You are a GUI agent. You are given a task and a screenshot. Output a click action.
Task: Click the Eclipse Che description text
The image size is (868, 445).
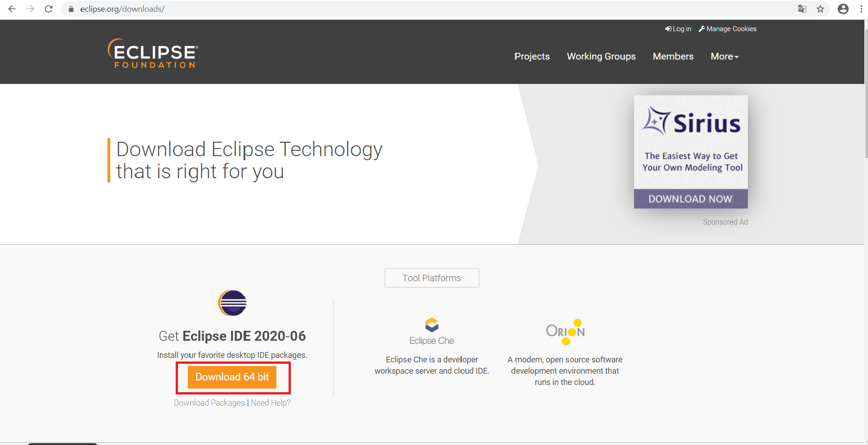point(432,365)
